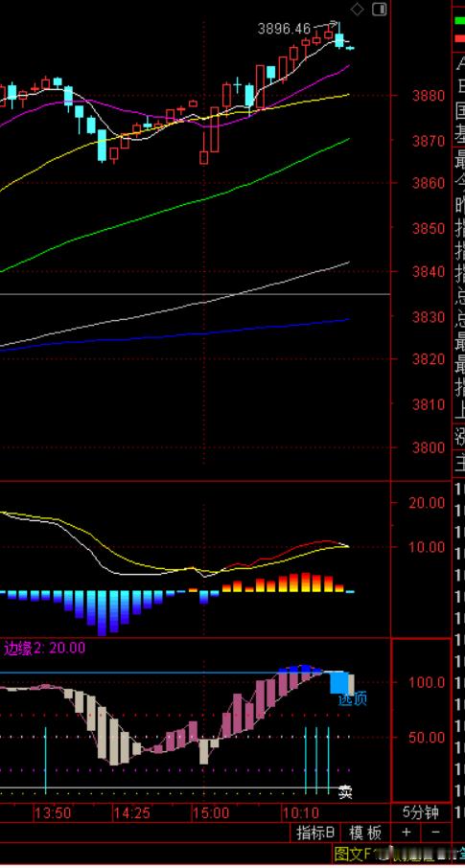Open the 模板 template button
The width and height of the screenshot is (465, 868).
pyautogui.click(x=366, y=832)
